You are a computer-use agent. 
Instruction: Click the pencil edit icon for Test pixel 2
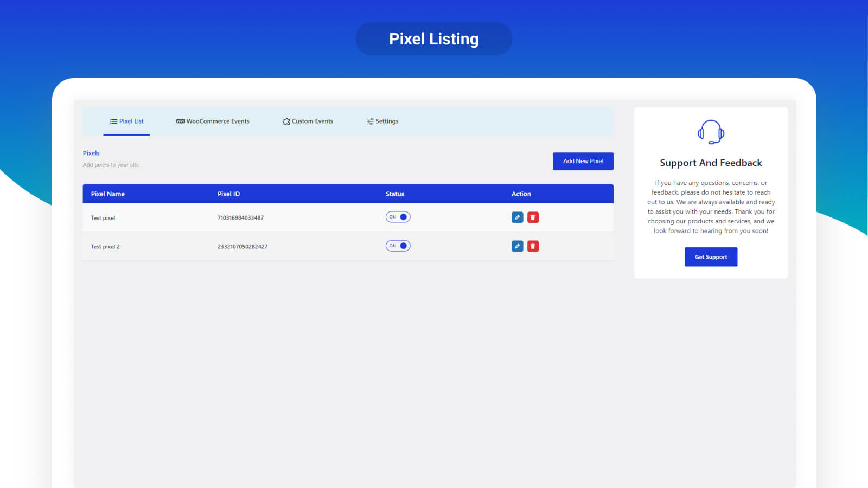tap(518, 246)
